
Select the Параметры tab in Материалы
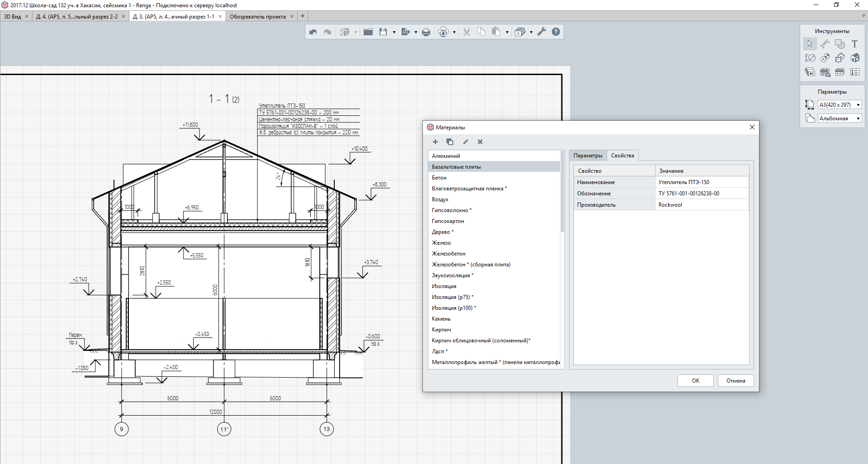[588, 156]
